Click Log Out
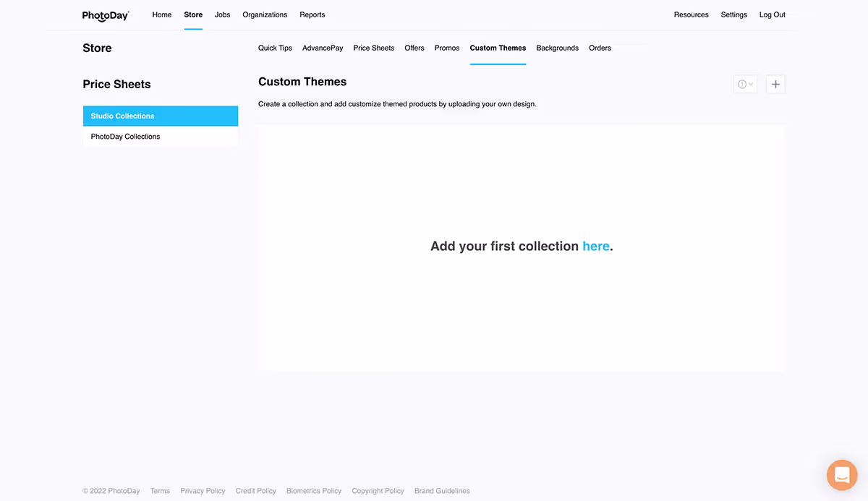The height and width of the screenshot is (501, 868). [773, 14]
